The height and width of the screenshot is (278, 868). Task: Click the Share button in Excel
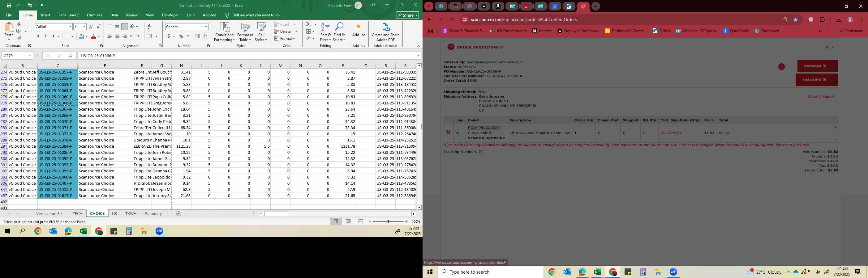408,15
